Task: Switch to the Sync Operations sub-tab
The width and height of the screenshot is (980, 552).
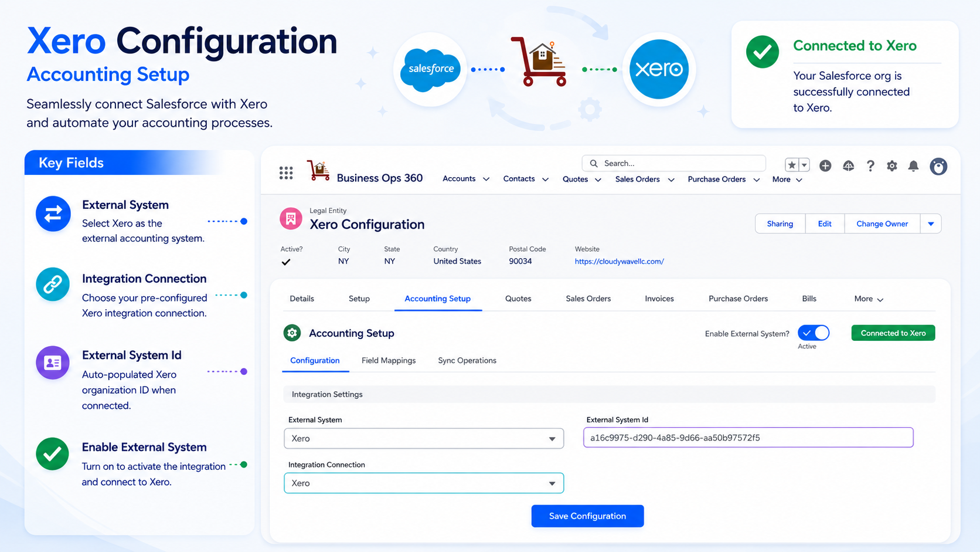Action: [467, 360]
